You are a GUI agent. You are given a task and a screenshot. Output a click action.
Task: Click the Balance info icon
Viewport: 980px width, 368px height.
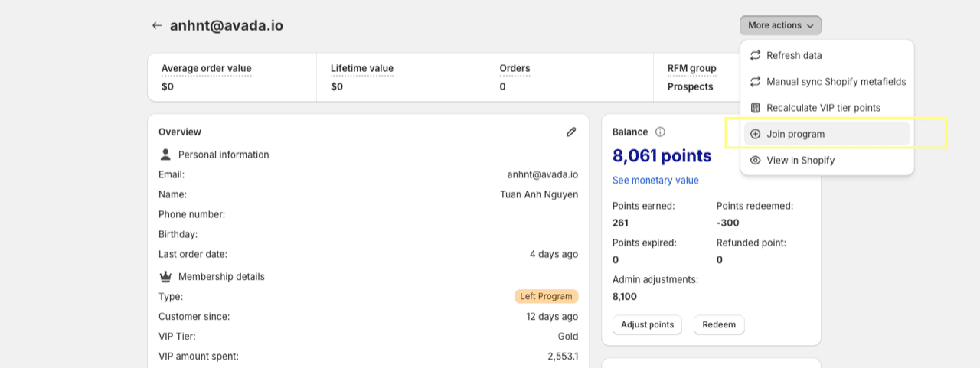coord(660,132)
